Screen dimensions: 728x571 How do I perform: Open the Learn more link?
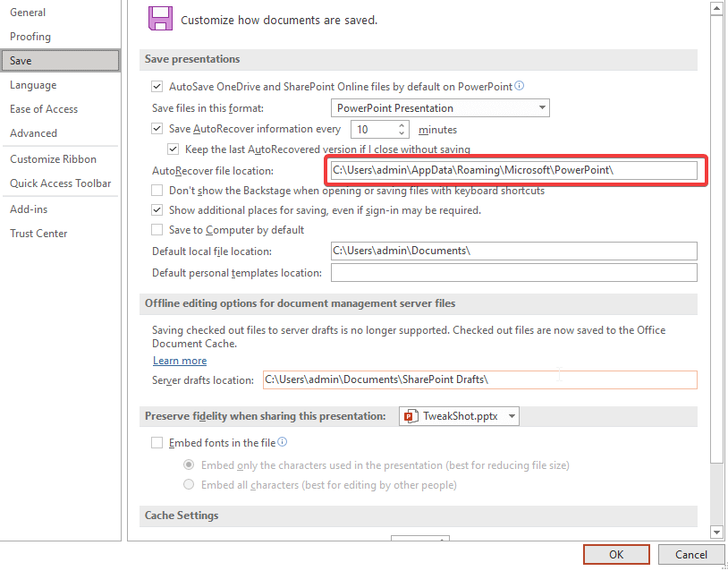pyautogui.click(x=180, y=361)
